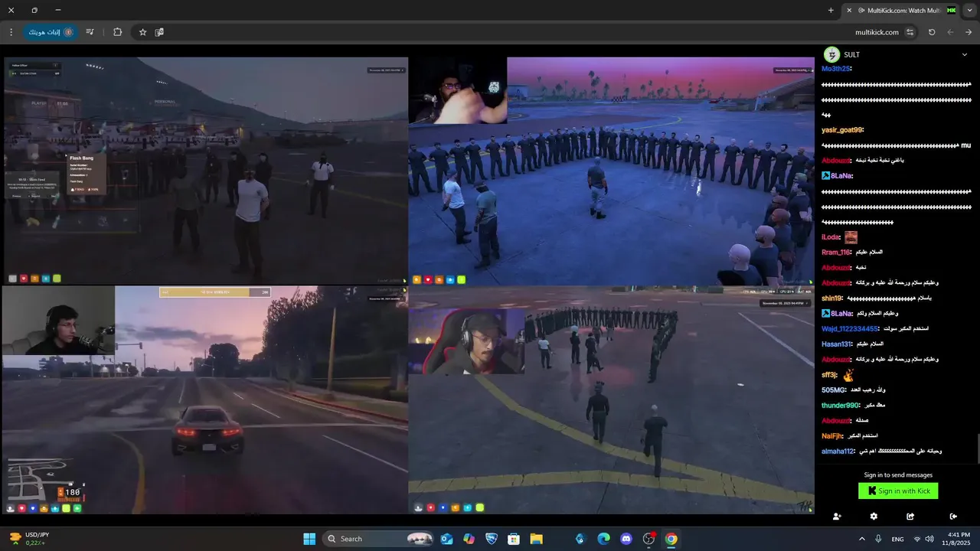
Task: Open Chrome extensions puzzle icon
Action: point(117,32)
